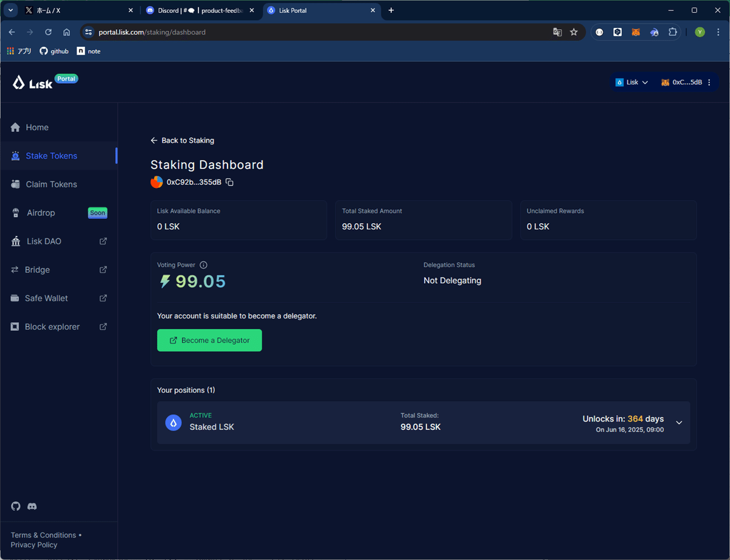Screen dimensions: 730x560
Task: Bookmark this page with star icon
Action: pos(574,32)
